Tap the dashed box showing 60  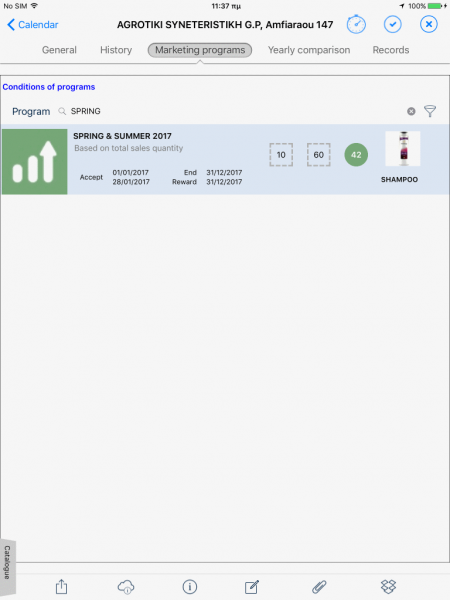pos(319,155)
